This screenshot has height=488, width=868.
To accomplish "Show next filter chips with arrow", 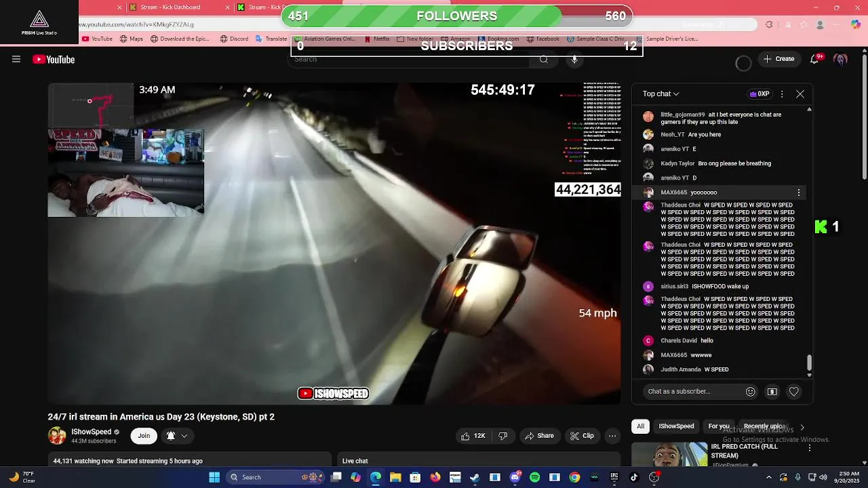I will (802, 427).
